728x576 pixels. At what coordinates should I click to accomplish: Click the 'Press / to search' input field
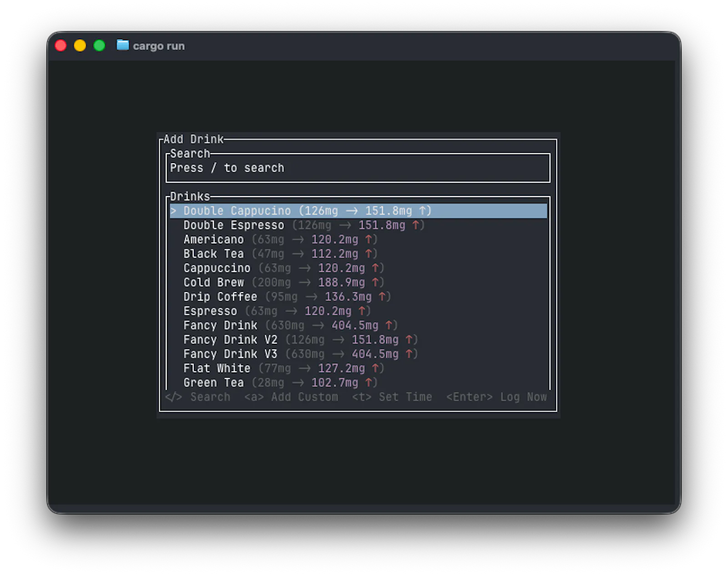pos(358,168)
